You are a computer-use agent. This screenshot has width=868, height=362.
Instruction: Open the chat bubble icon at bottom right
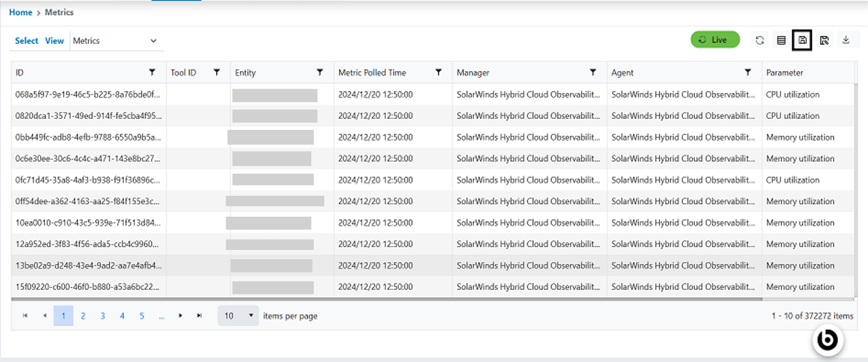827,340
